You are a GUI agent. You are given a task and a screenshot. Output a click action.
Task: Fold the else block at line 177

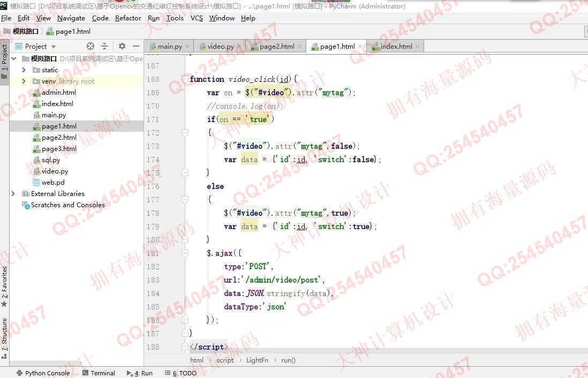coord(185,200)
